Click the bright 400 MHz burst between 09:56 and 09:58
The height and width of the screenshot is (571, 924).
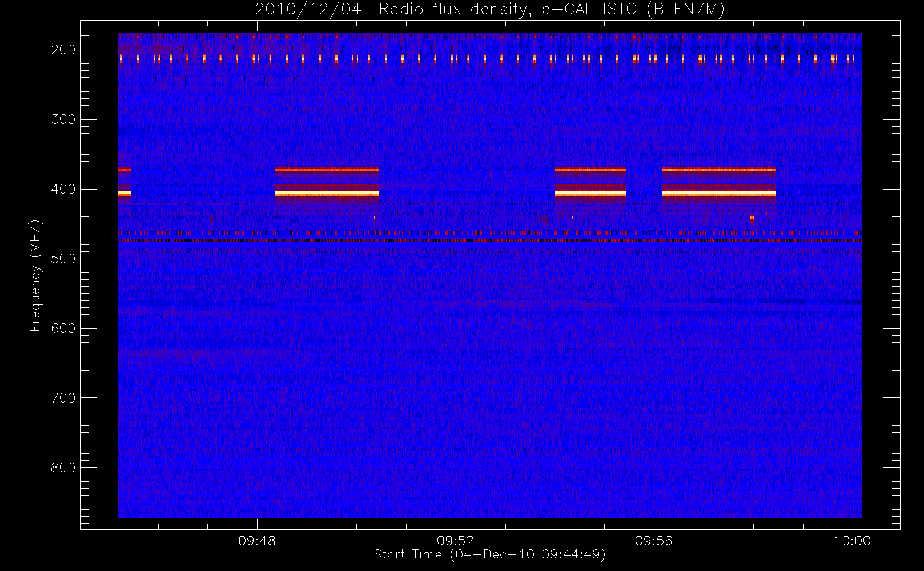point(718,194)
